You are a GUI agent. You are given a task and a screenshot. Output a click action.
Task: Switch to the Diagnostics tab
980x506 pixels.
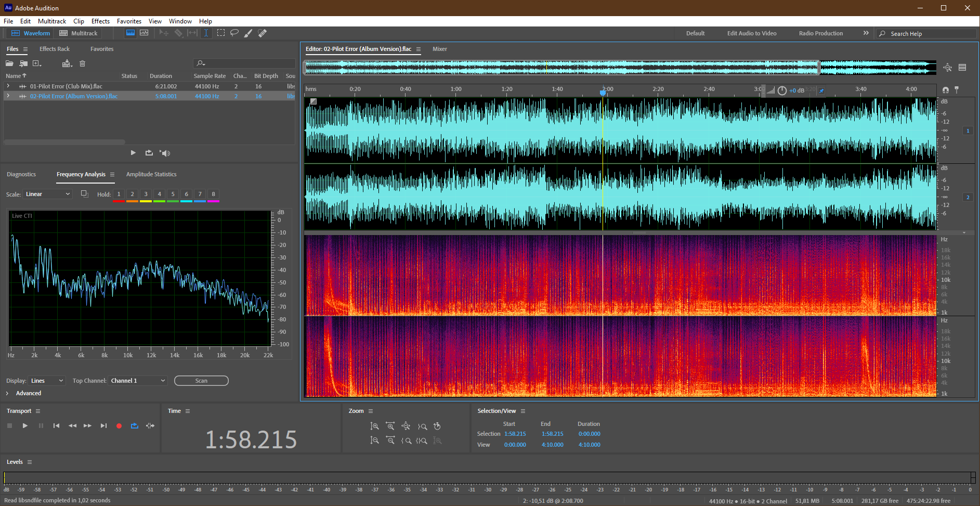tap(21, 174)
